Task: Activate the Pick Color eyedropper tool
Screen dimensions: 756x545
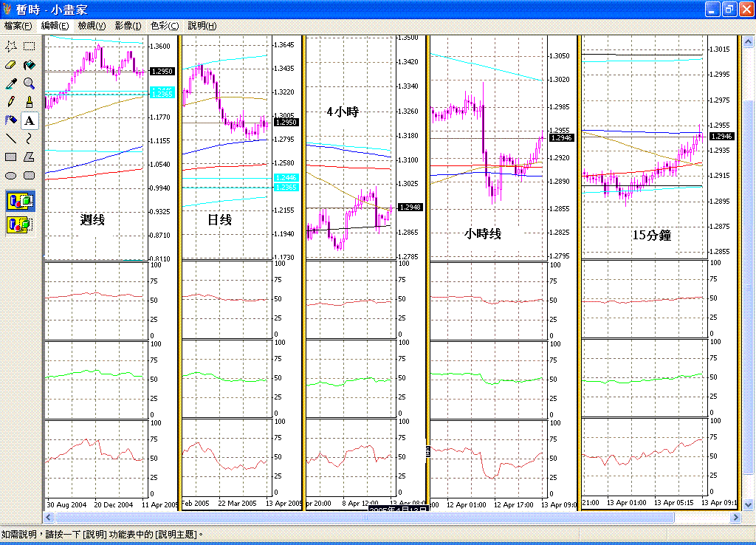Action: coord(11,83)
